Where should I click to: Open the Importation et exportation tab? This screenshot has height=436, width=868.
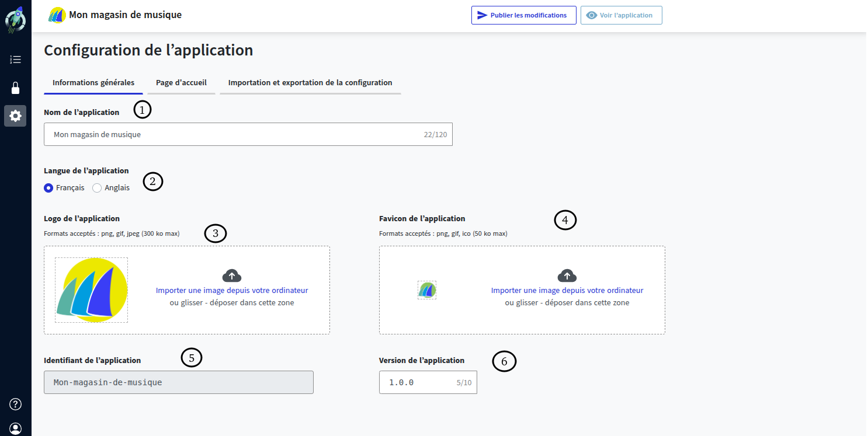point(310,82)
